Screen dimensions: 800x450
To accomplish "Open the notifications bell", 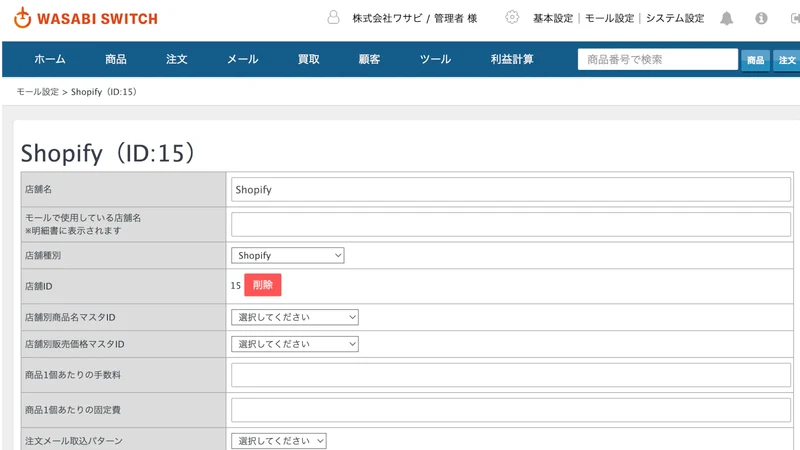I will pos(727,18).
